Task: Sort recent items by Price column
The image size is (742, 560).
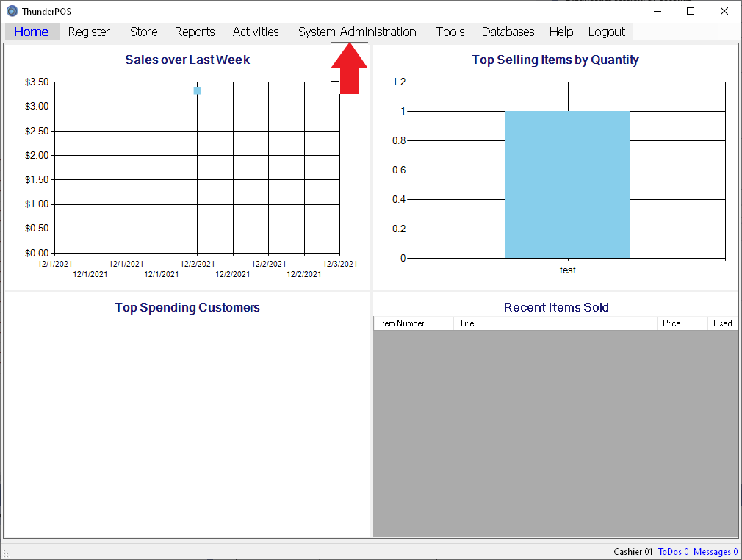Action: [x=681, y=323]
